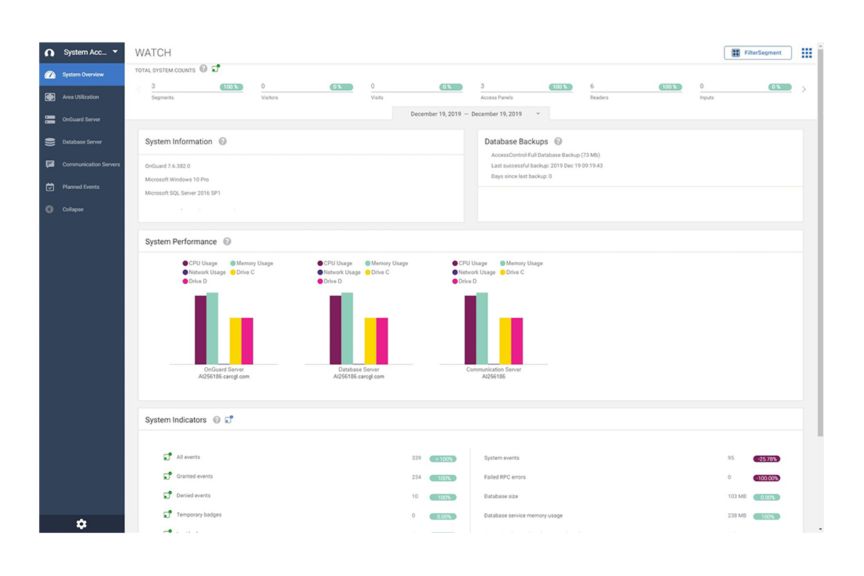Toggle CPU Usage legend on OnGuard Server chart
Image resolution: width=864 pixels, height=576 pixels.
click(x=200, y=263)
